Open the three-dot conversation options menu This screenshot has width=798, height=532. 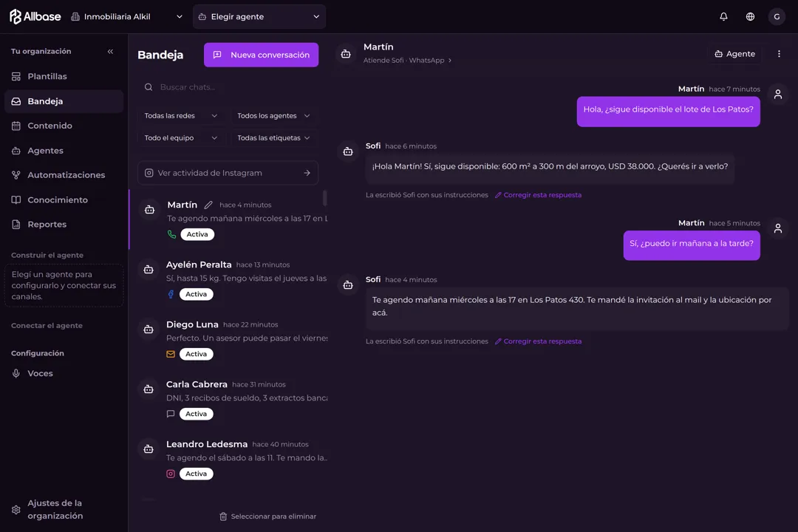point(779,54)
